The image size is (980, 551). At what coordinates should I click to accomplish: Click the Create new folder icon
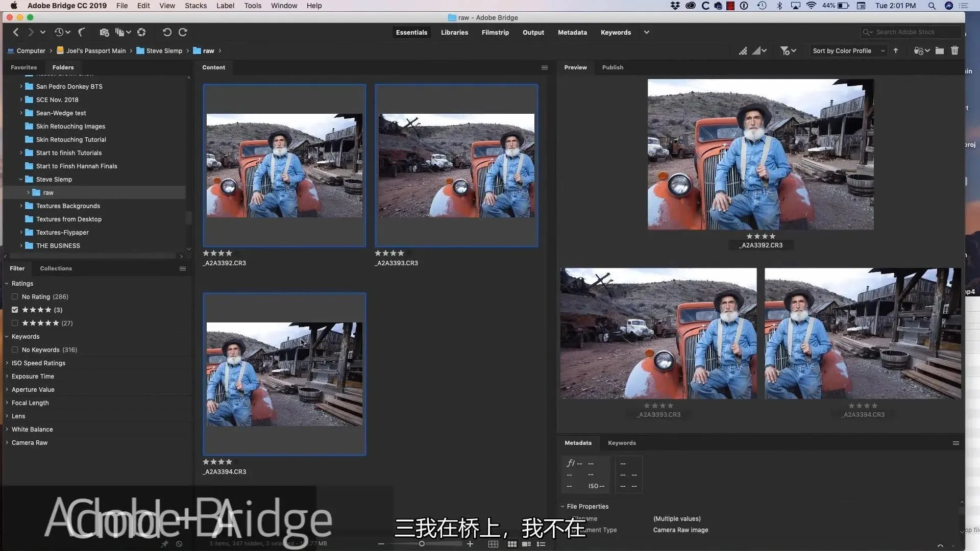tap(939, 51)
